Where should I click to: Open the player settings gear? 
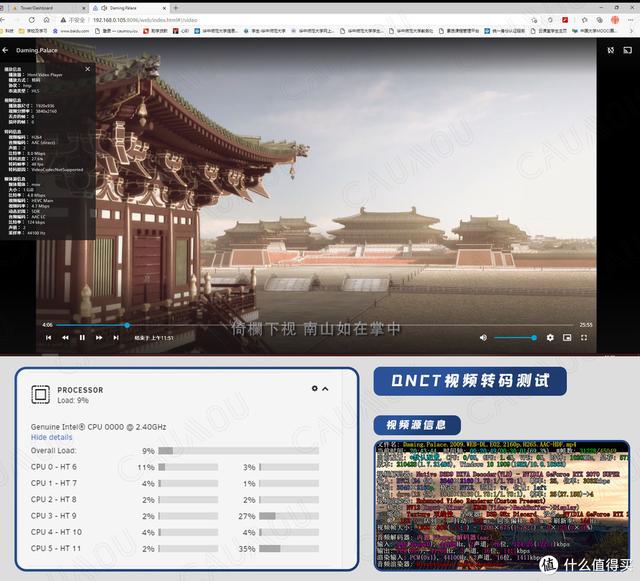click(x=550, y=338)
